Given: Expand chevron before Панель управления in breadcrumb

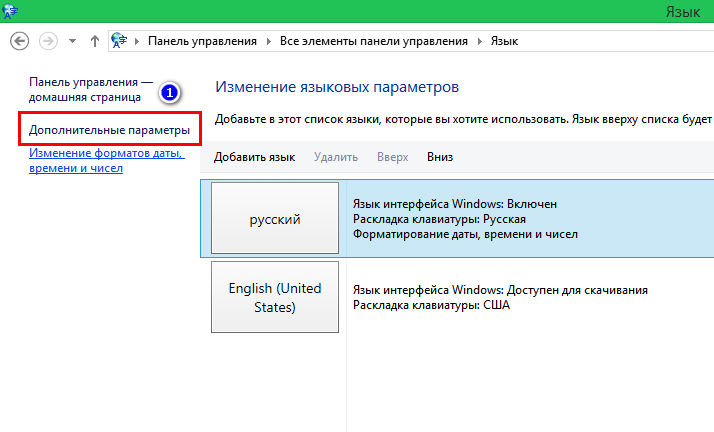Looking at the screenshot, I should [x=137, y=41].
